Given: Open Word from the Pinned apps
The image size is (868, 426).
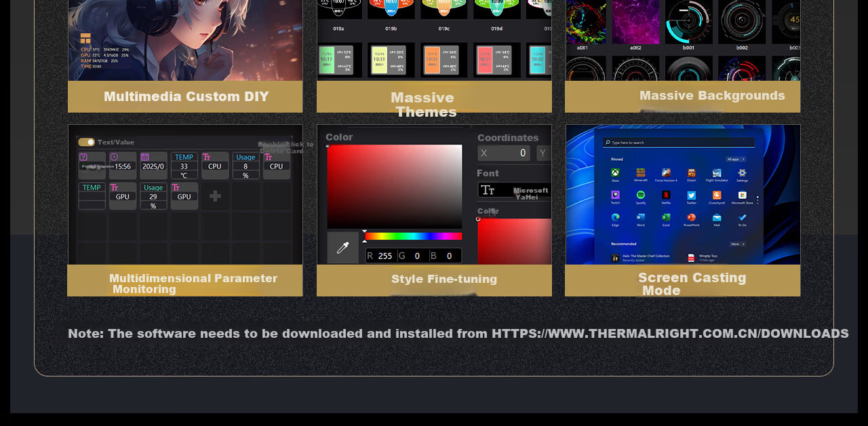Looking at the screenshot, I should click(x=641, y=219).
